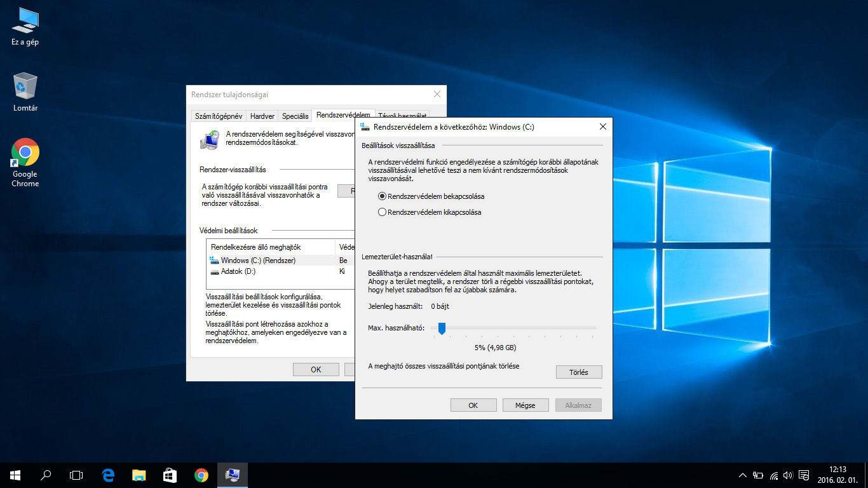The image size is (868, 488).
Task: Select Rendszervédelem kikapcsolása radio button
Action: (x=383, y=212)
